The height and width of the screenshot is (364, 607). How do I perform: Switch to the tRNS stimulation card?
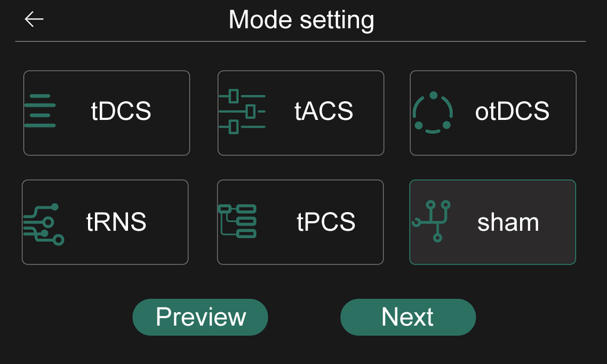coord(105,222)
